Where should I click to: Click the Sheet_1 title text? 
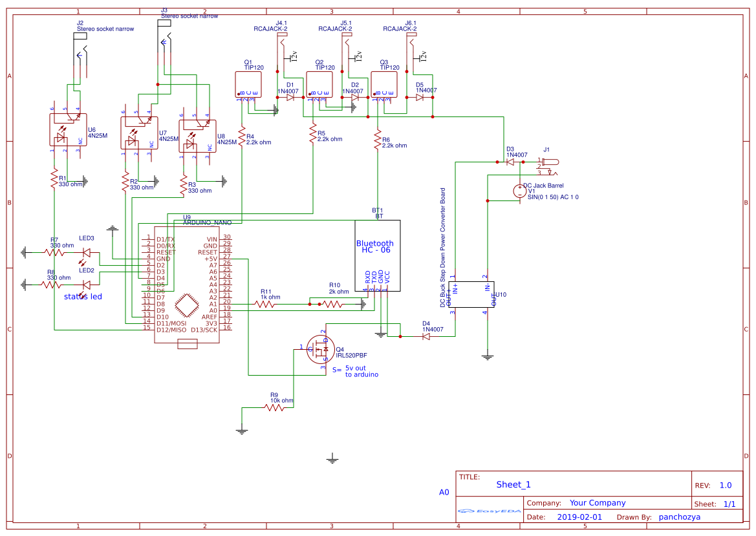click(x=513, y=483)
